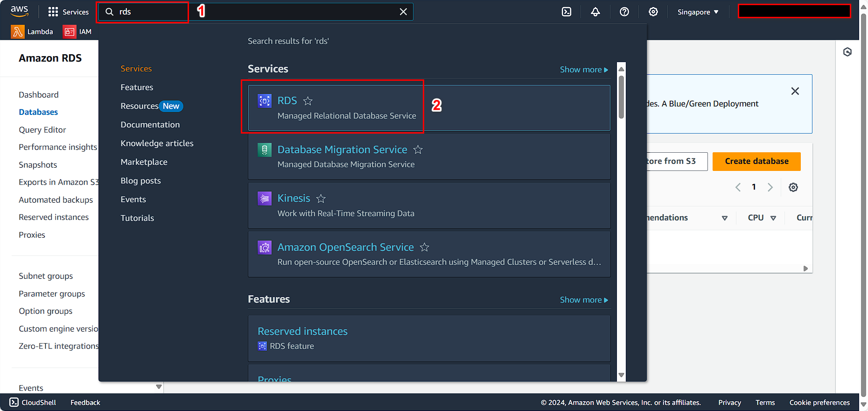Dismiss the Blue/Green Deployment banner
This screenshot has height=411, width=868.
coord(795,91)
